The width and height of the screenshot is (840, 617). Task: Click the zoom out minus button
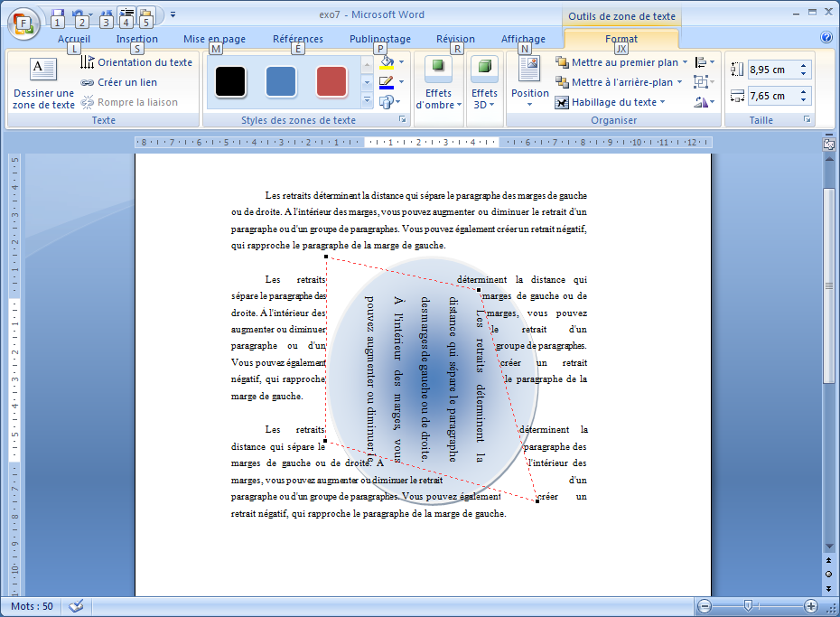tap(705, 606)
